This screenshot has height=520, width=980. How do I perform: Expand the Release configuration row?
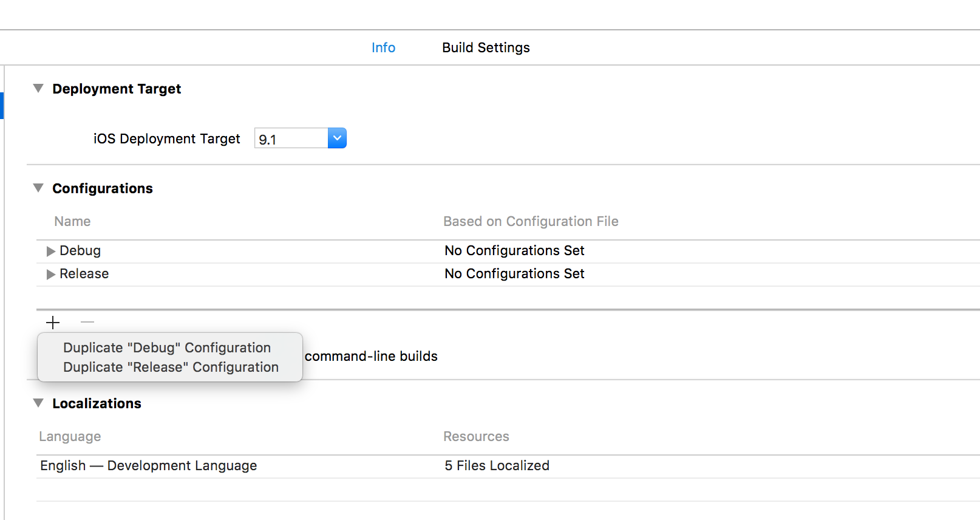pos(50,275)
